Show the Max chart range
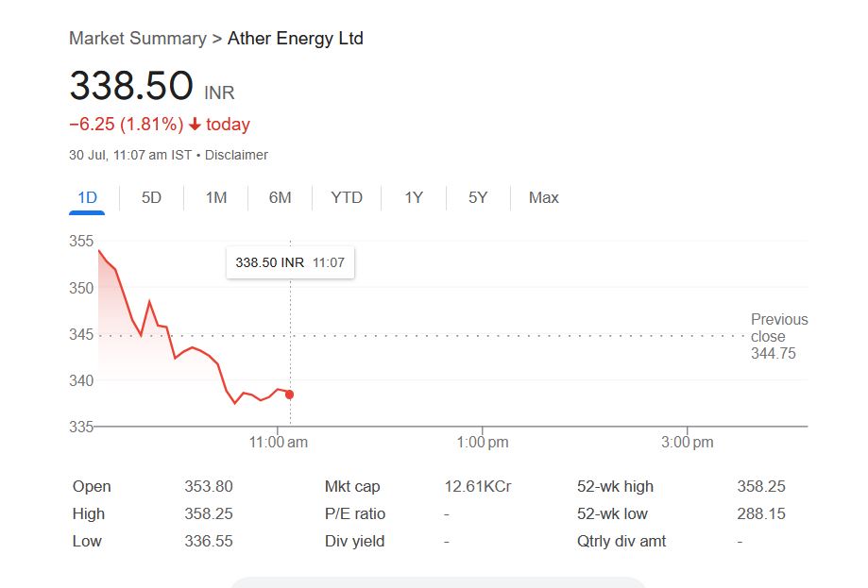The height and width of the screenshot is (588, 868). click(544, 197)
